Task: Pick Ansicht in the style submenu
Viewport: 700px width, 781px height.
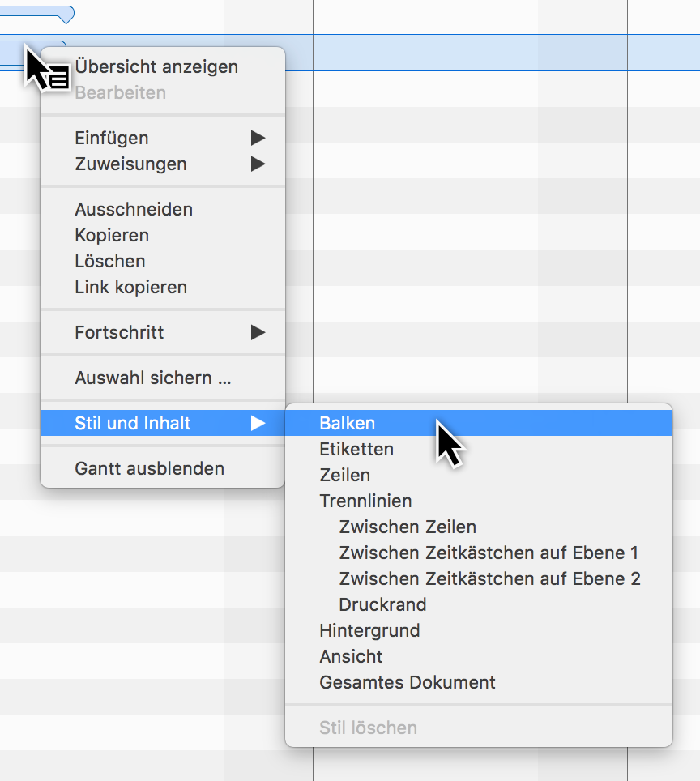Action: (x=350, y=656)
